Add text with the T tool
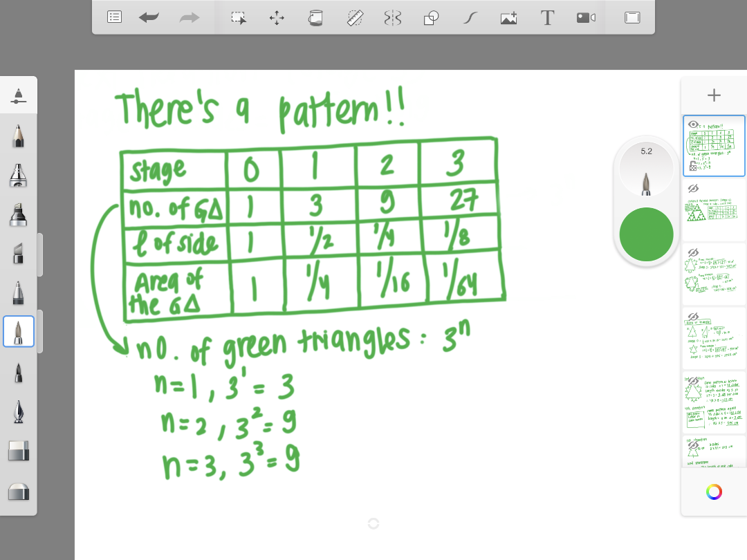The height and width of the screenshot is (560, 747). 547,18
